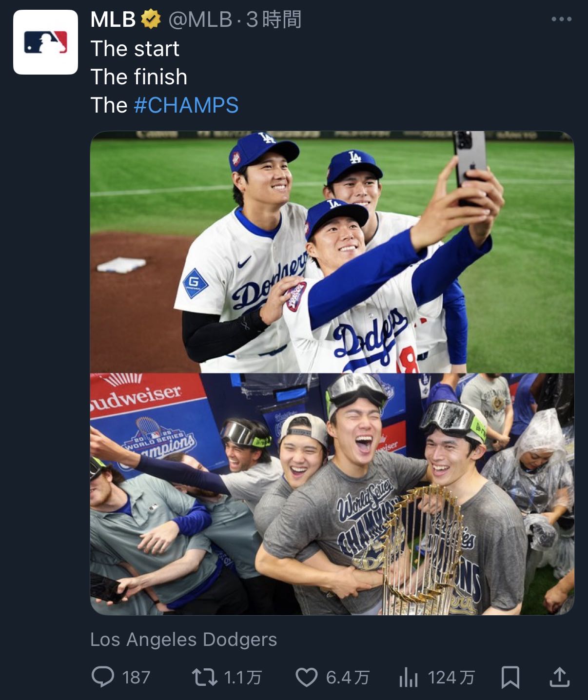588x700 pixels.
Task: Open the @MLB handle
Action: click(x=200, y=19)
